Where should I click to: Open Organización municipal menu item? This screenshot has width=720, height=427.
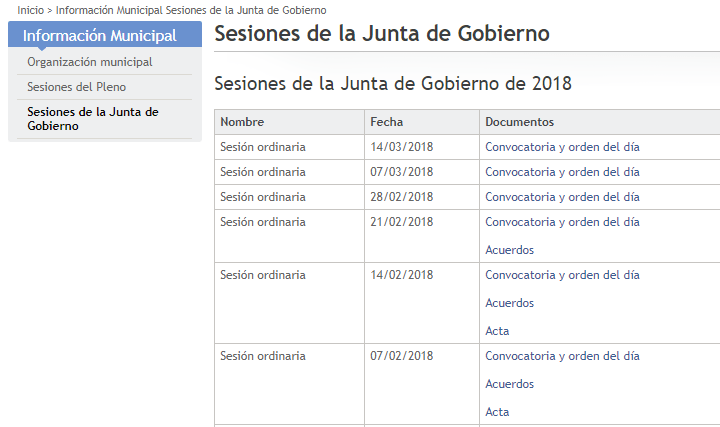(x=90, y=62)
